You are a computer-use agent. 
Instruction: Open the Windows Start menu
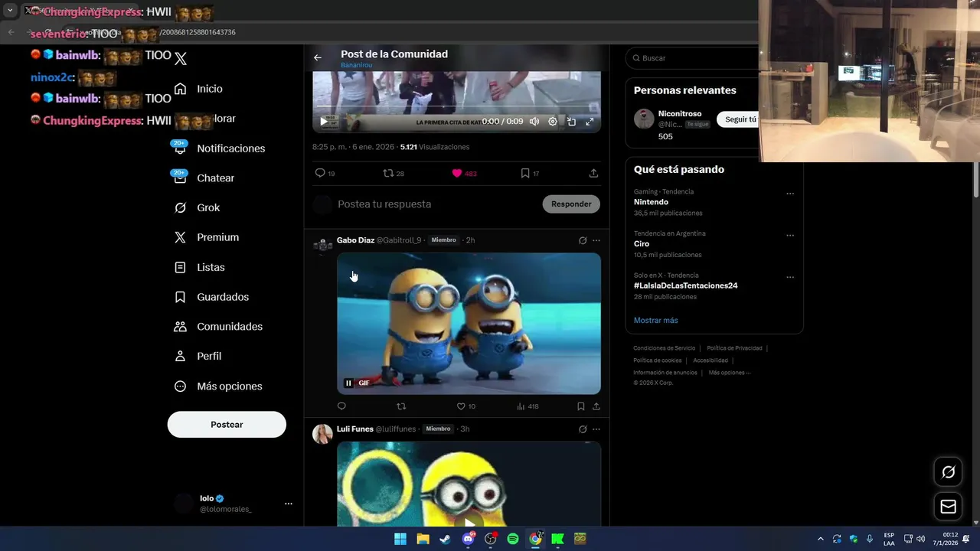pyautogui.click(x=400, y=539)
